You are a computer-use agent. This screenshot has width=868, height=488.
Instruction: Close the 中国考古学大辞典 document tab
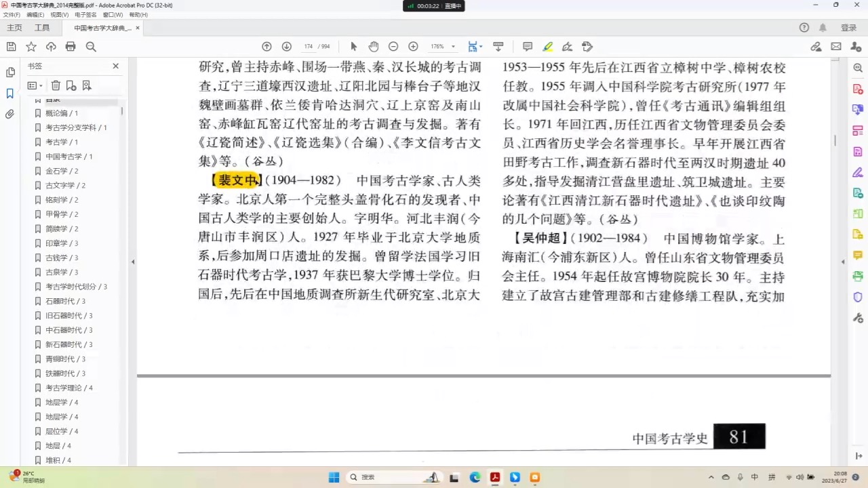point(138,28)
